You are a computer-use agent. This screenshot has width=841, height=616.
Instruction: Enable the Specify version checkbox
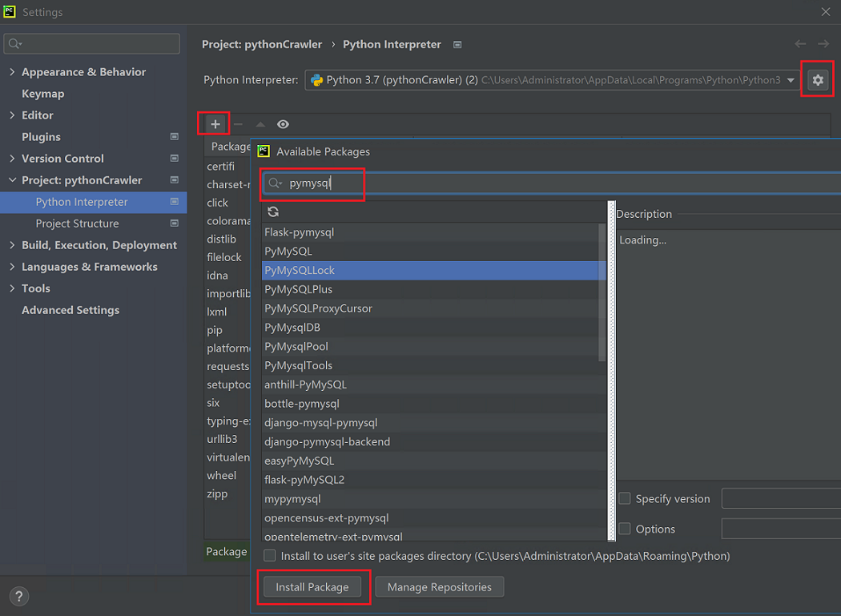pos(625,498)
